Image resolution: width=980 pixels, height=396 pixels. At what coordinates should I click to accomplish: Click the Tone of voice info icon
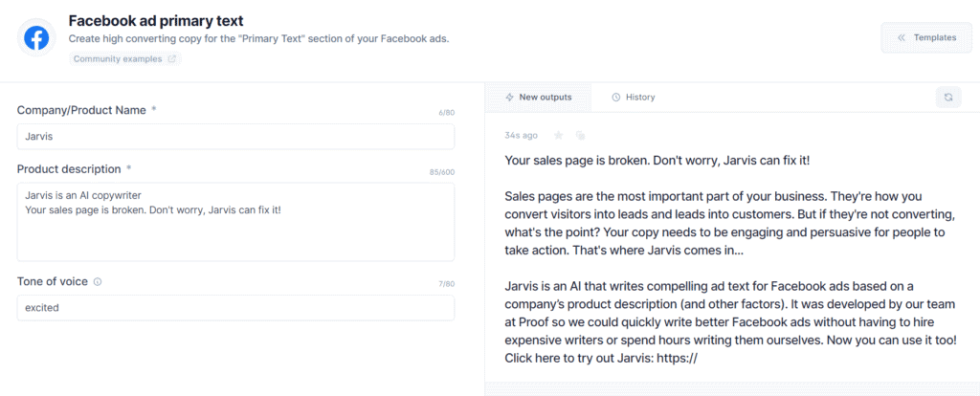coord(98,282)
